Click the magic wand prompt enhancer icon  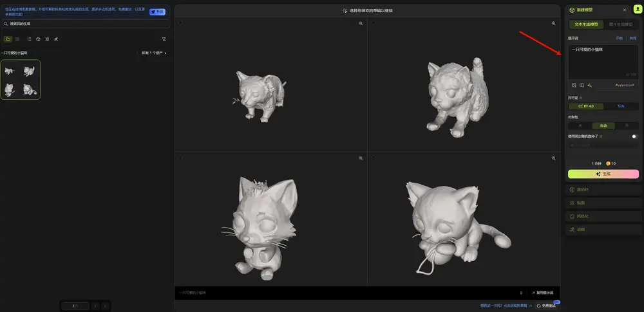[590, 85]
